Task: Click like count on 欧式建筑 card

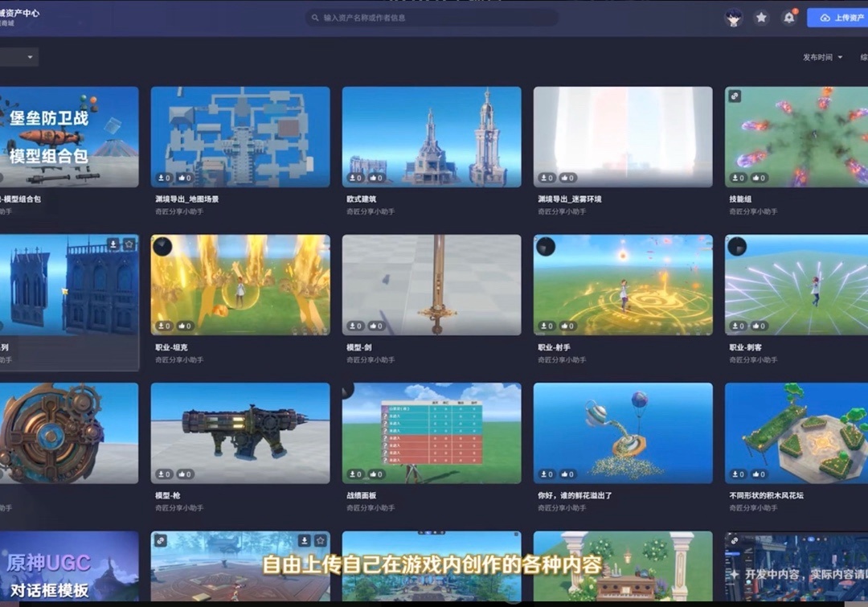Action: [x=376, y=178]
